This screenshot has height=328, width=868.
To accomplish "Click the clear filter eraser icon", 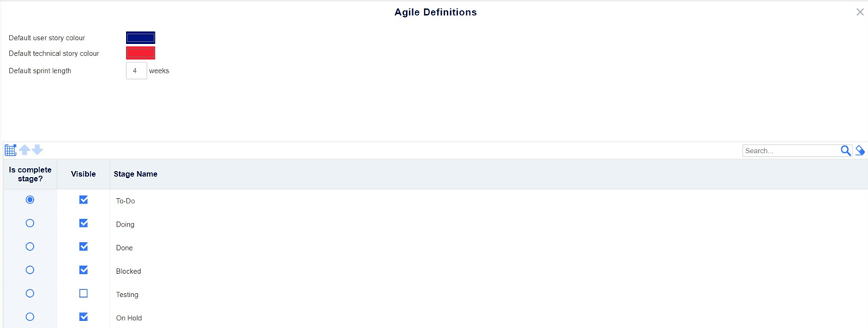I will (x=859, y=150).
